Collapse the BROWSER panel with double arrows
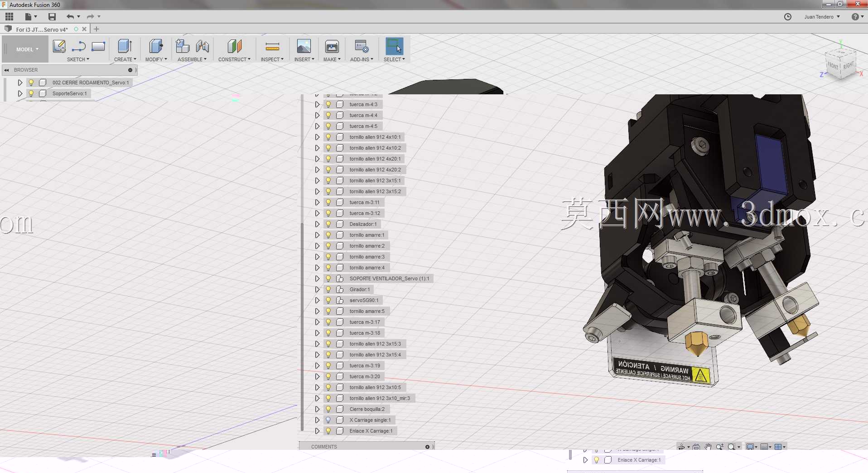The width and height of the screenshot is (868, 473). (7, 70)
